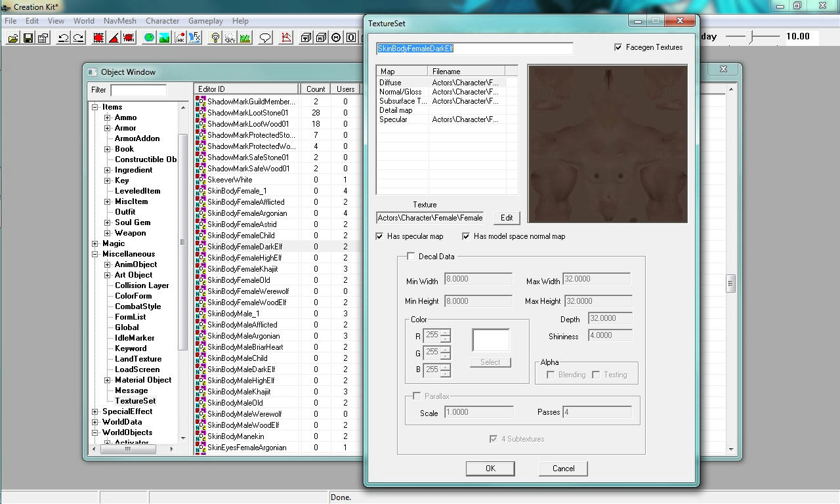Click the Save floppy disk icon
Screen dimensions: 840x504
tap(28, 38)
